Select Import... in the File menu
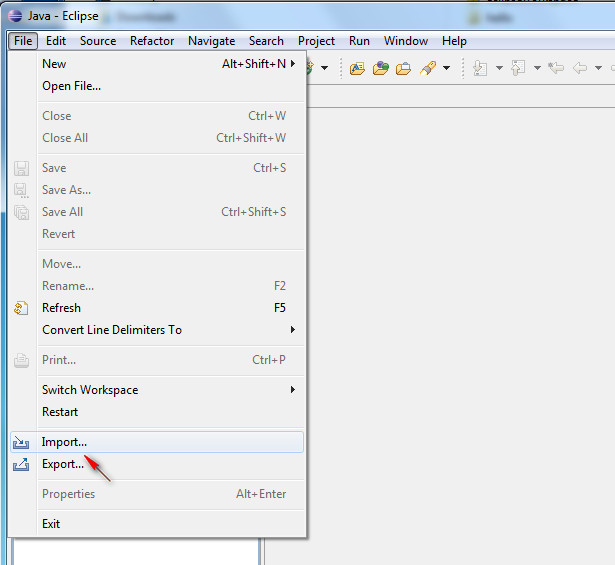The width and height of the screenshot is (615, 565). coord(157,442)
